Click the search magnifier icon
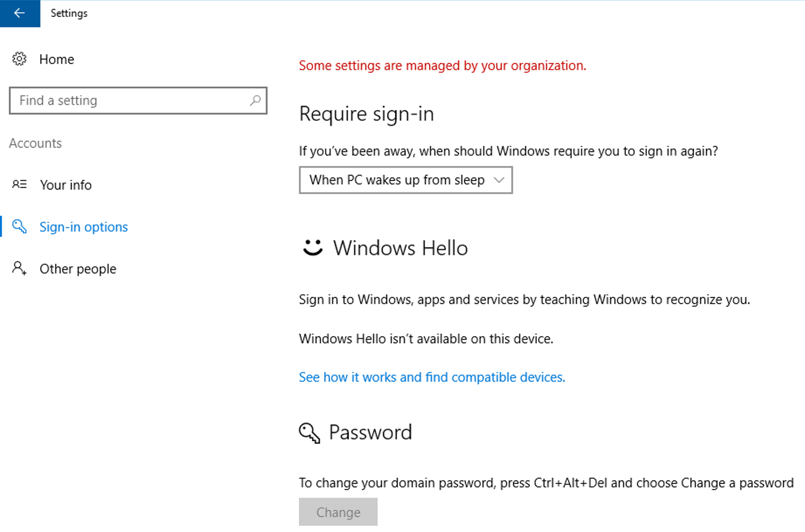The width and height of the screenshot is (805, 532). [255, 100]
